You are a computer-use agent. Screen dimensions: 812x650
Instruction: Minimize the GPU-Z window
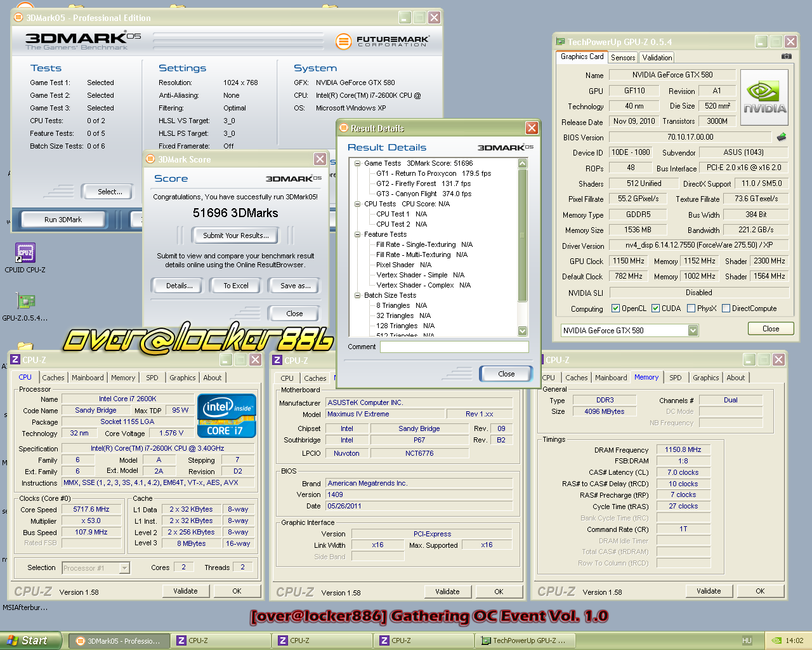point(761,42)
